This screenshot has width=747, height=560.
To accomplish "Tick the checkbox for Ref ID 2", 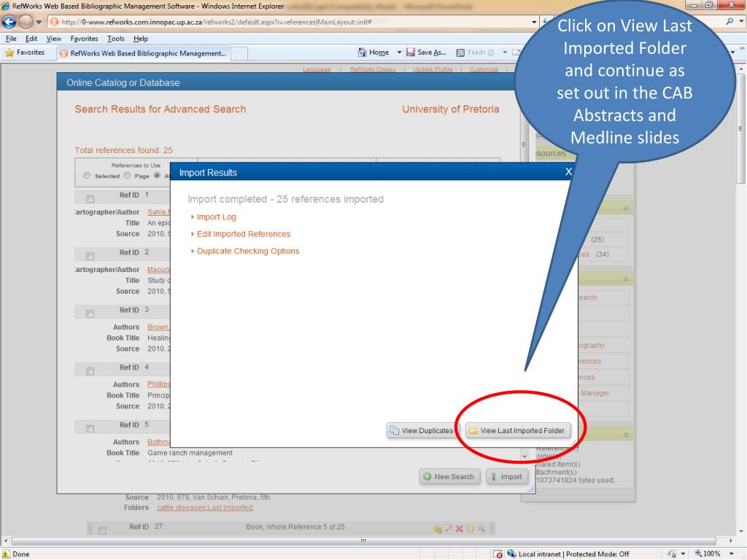I will [x=90, y=256].
